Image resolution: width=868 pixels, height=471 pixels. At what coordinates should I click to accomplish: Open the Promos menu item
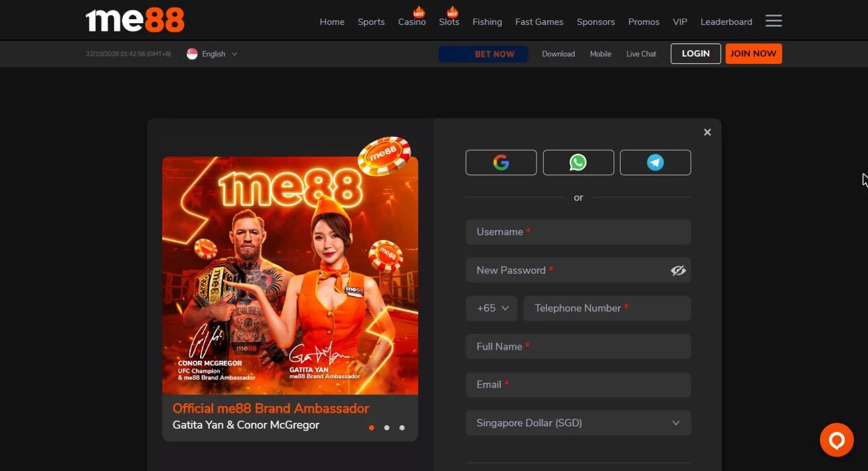tap(644, 22)
